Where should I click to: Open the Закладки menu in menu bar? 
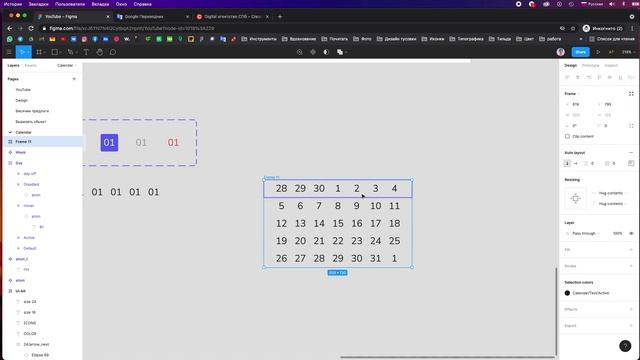[x=38, y=4]
